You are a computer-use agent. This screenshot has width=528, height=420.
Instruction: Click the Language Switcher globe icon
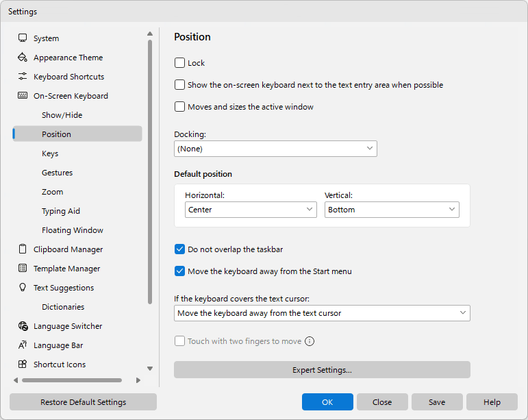(23, 326)
